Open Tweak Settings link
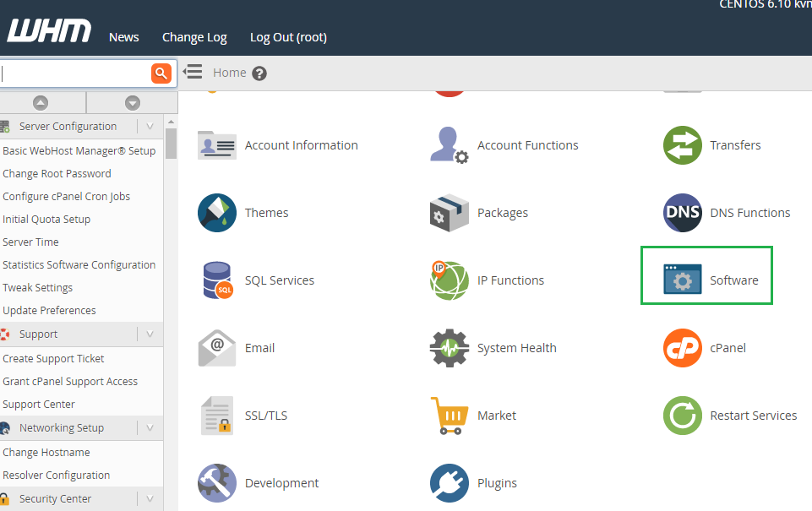The image size is (812, 511). click(38, 288)
